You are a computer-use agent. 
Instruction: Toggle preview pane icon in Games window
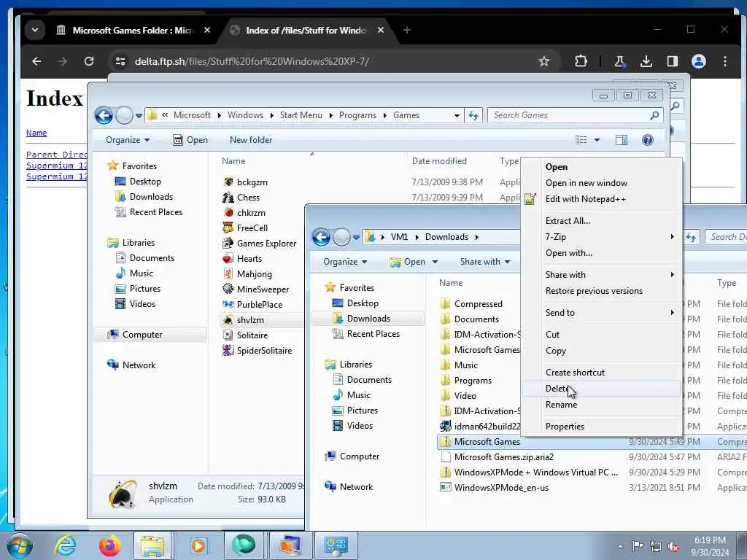click(622, 140)
